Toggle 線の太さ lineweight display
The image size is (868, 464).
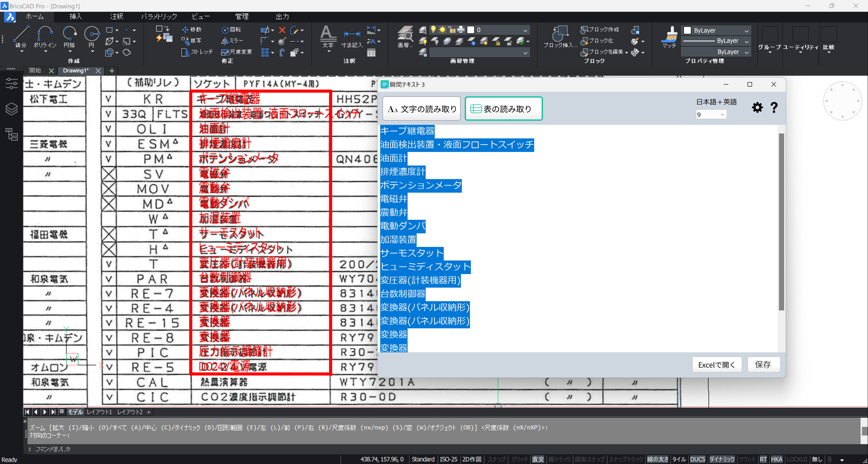pyautogui.click(x=657, y=459)
